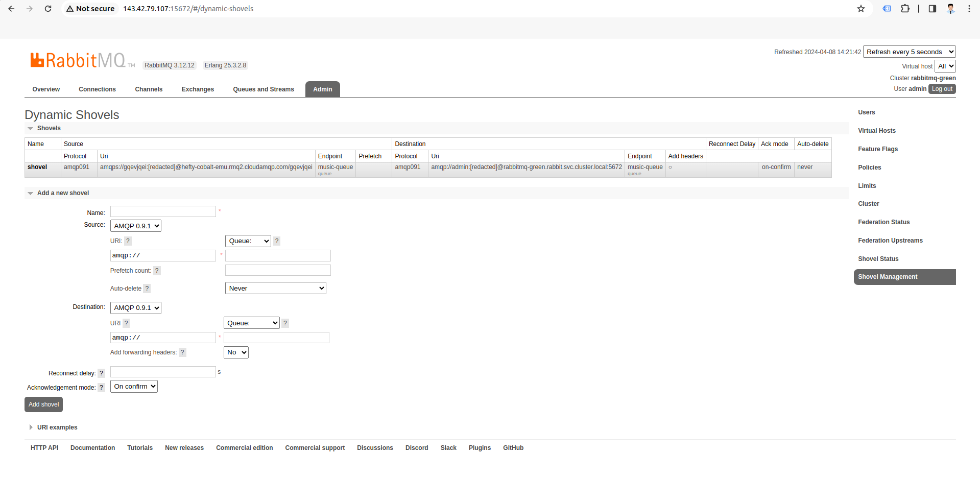Click the Add shovel button
Image resolution: width=980 pixels, height=478 pixels.
pyautogui.click(x=43, y=404)
